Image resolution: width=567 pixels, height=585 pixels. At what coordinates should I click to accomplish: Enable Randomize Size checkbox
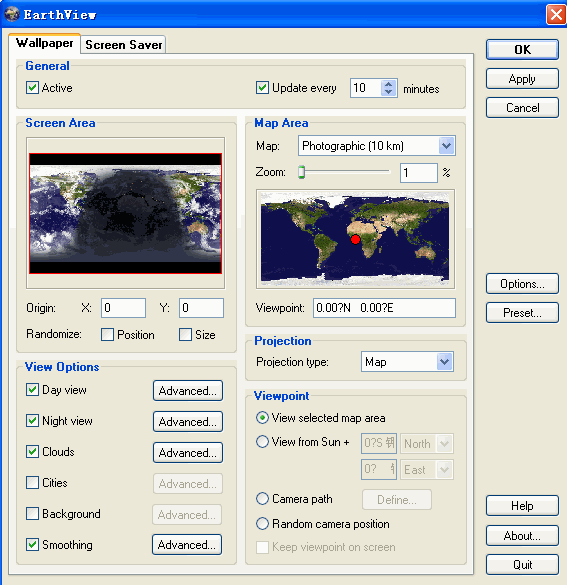(185, 334)
